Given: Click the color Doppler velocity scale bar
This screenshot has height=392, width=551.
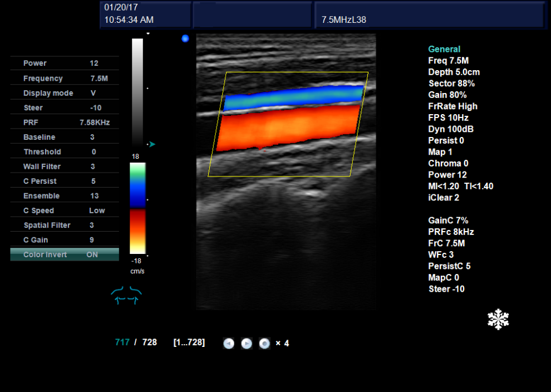Looking at the screenshot, I should pos(138,208).
